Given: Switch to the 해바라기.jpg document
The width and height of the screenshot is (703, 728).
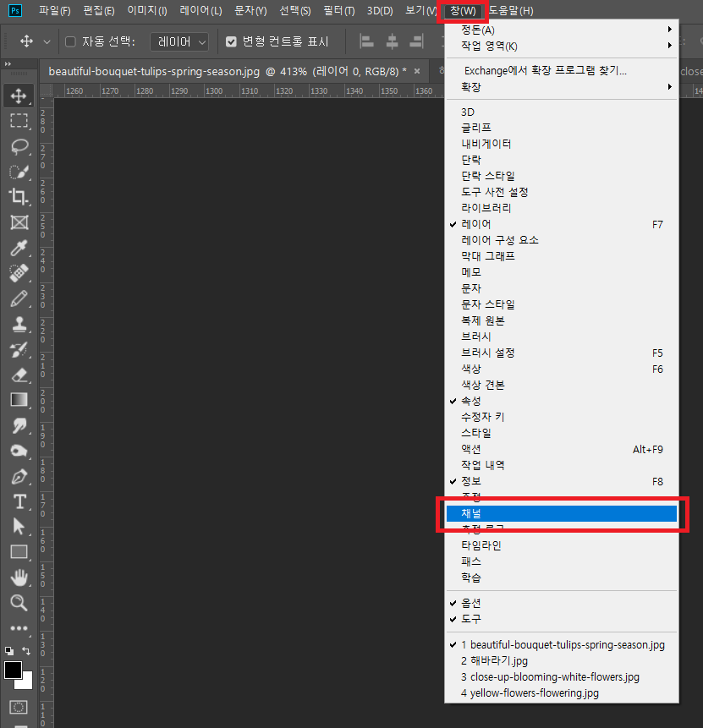Looking at the screenshot, I should 494,660.
